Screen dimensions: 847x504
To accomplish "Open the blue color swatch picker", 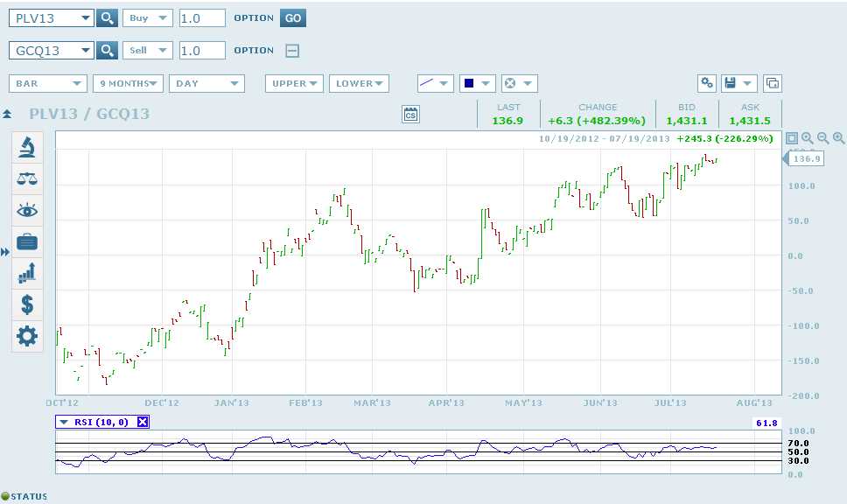I will click(478, 84).
